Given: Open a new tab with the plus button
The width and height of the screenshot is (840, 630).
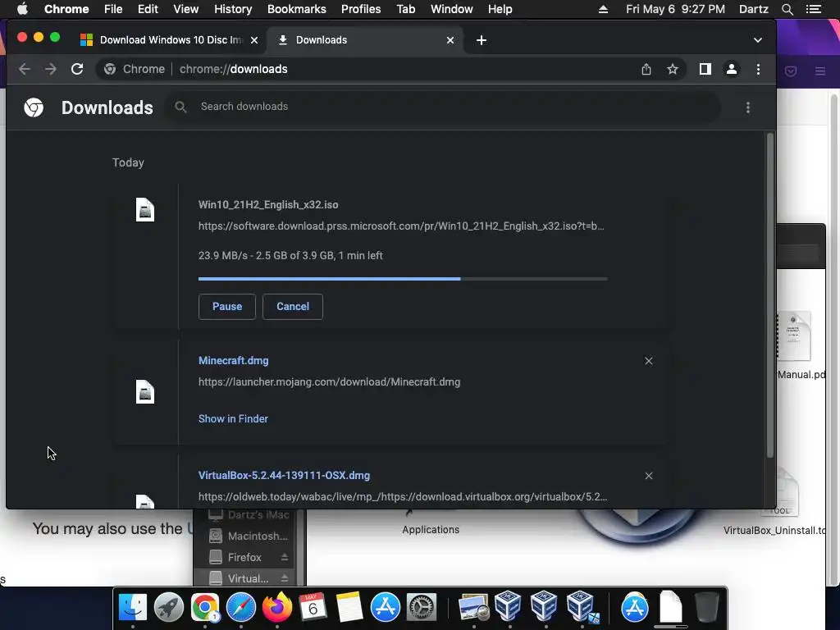Looking at the screenshot, I should pyautogui.click(x=481, y=40).
